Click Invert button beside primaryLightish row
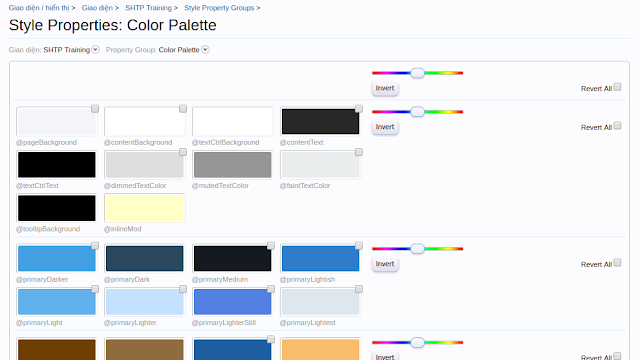Viewport: 640px width, 360px height. pos(385,264)
